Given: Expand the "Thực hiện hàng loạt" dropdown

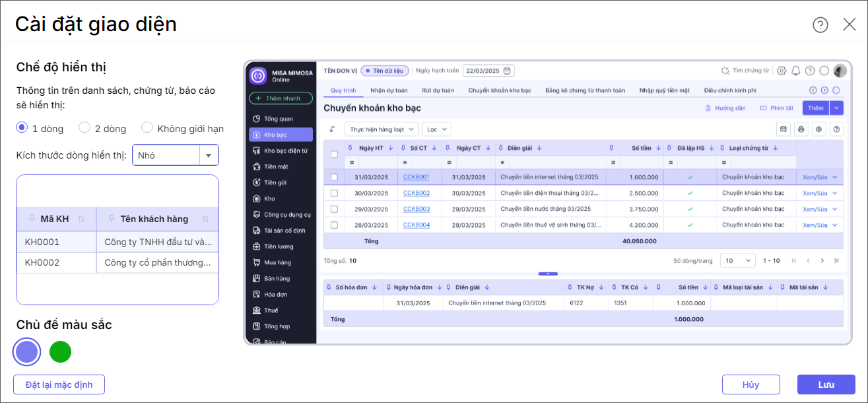Looking at the screenshot, I should (x=381, y=129).
